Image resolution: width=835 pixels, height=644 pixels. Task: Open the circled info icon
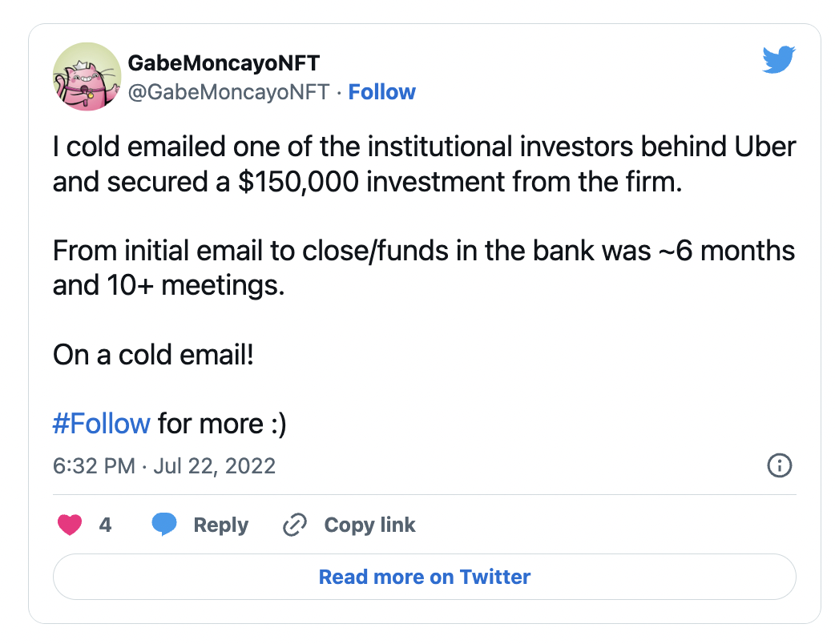pyautogui.click(x=780, y=465)
